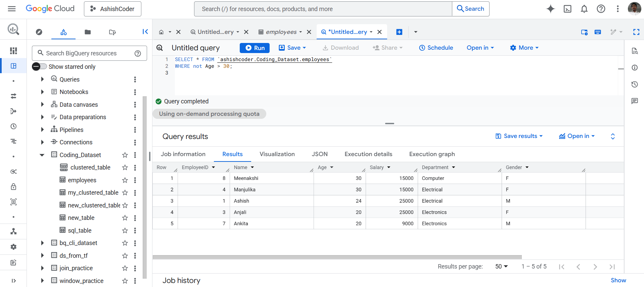The image size is (644, 287).
Task: Star the Coding_Dataset dataset
Action: [125, 155]
